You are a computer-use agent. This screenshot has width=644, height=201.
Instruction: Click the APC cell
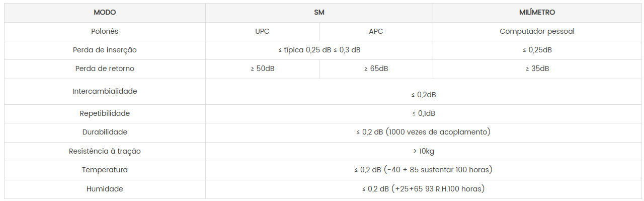coord(376,31)
